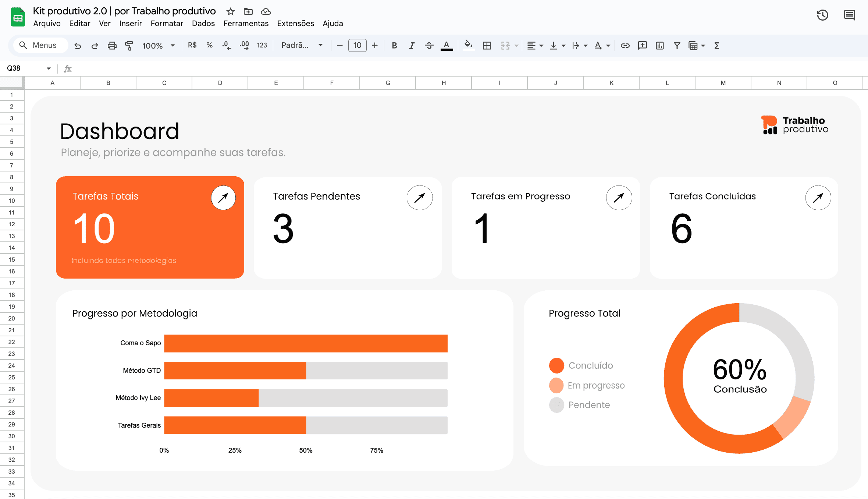Image resolution: width=868 pixels, height=499 pixels.
Task: Click the Name Box showing Q38
Action: (24, 68)
